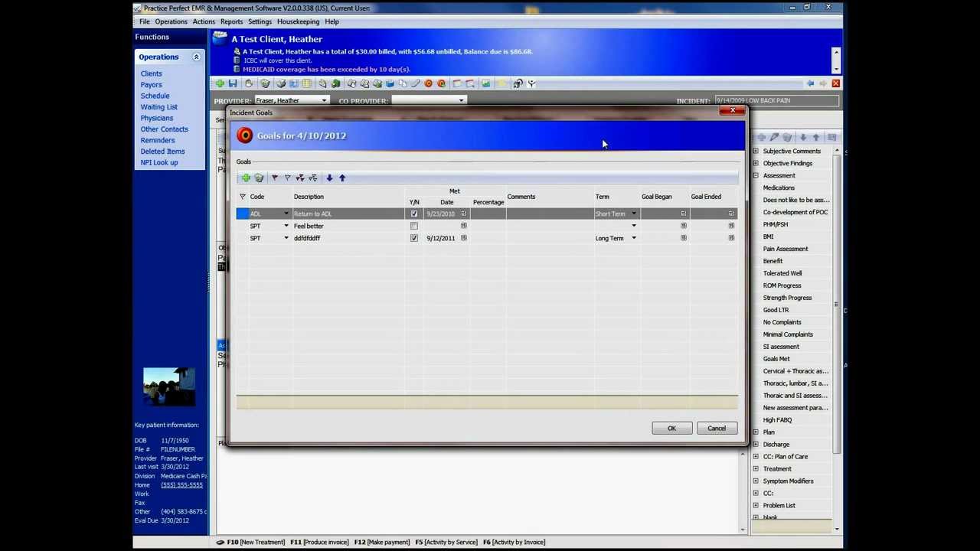Screen dimensions: 980x551
Task: Open the Actions menu
Action: coord(204,21)
